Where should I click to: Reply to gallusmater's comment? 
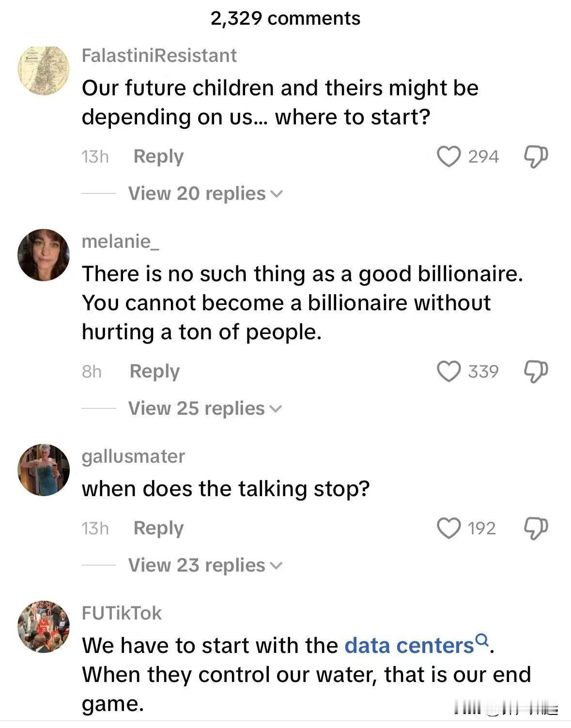[x=158, y=528]
